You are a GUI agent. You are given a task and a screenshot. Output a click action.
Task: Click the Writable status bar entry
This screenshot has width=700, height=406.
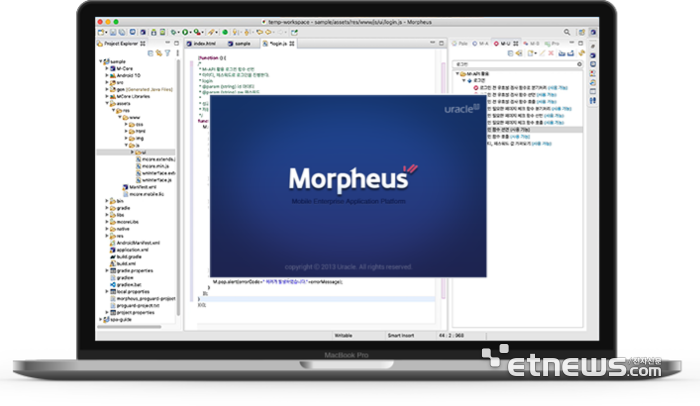click(343, 335)
